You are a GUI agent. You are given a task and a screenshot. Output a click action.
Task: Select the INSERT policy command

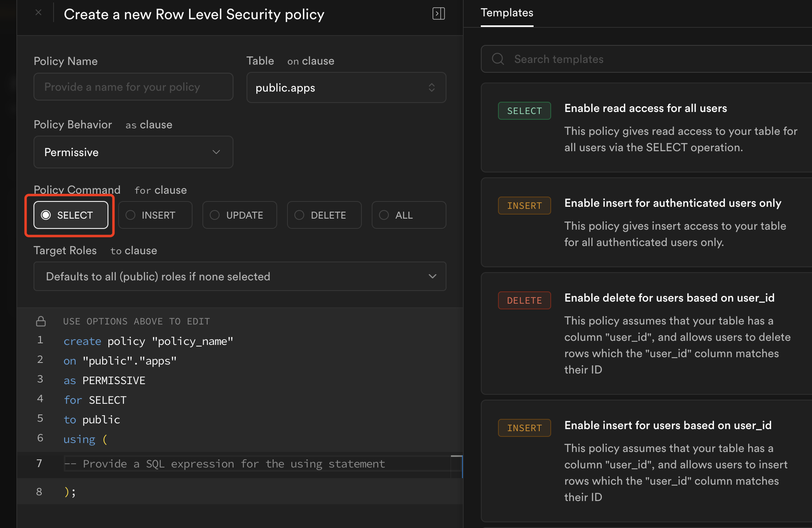[155, 215]
